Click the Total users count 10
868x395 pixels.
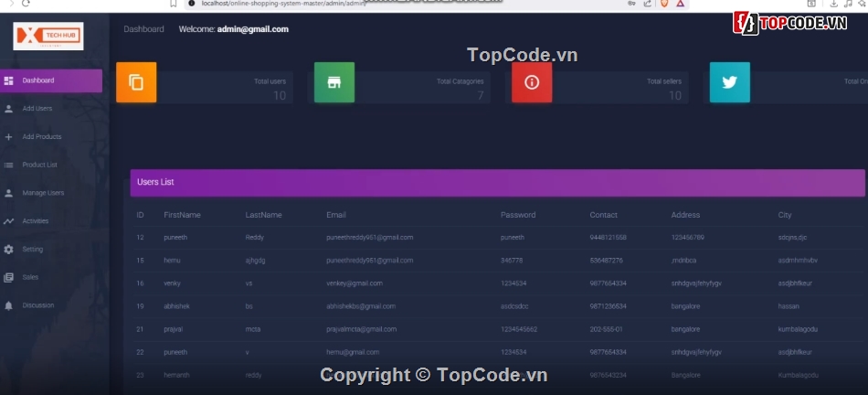pyautogui.click(x=280, y=96)
